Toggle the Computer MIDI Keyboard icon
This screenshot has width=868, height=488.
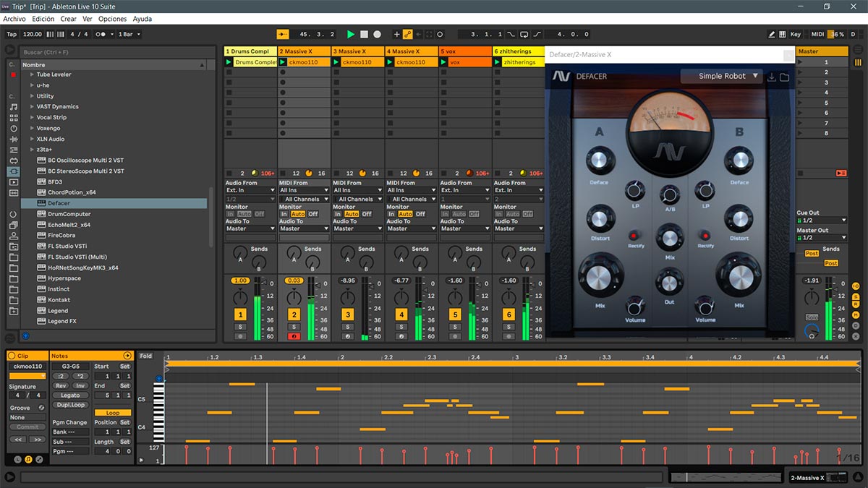(x=783, y=34)
